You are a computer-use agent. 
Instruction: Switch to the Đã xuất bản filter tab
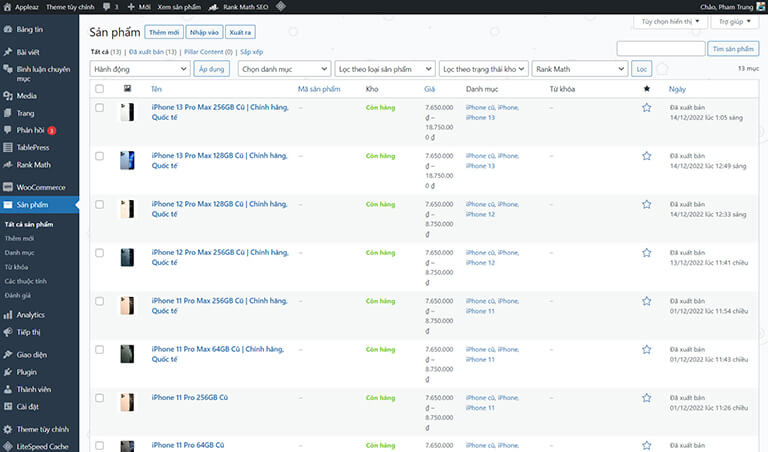point(156,51)
